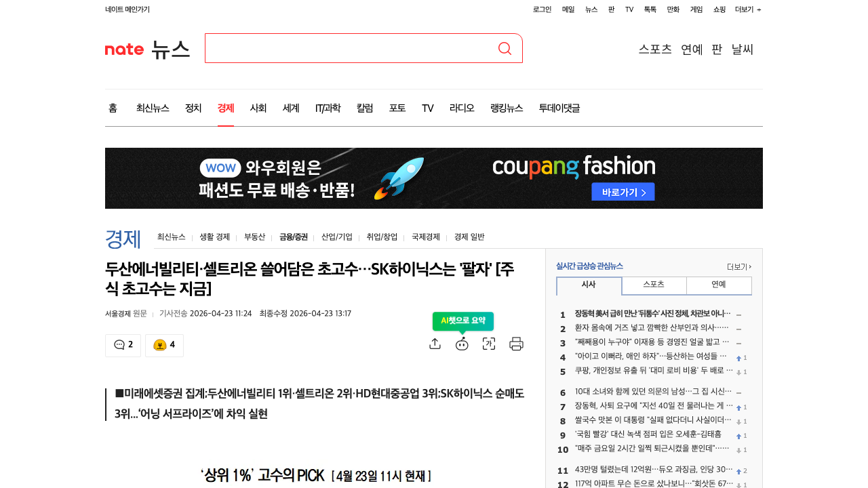Select the 국제경제 subcategory
The width and height of the screenshot is (868, 488).
click(426, 237)
